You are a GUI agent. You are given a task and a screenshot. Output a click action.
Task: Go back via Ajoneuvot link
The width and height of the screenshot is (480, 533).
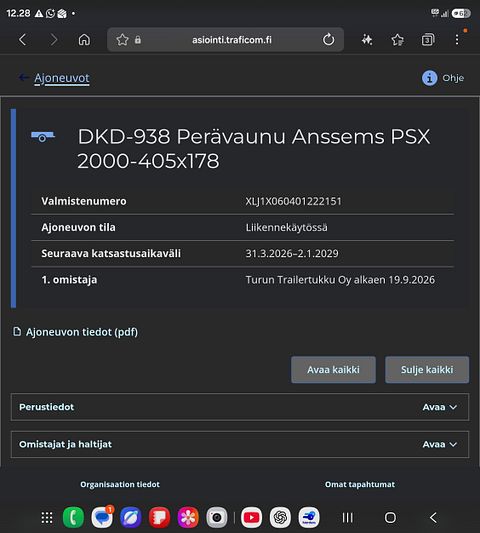pyautogui.click(x=62, y=78)
